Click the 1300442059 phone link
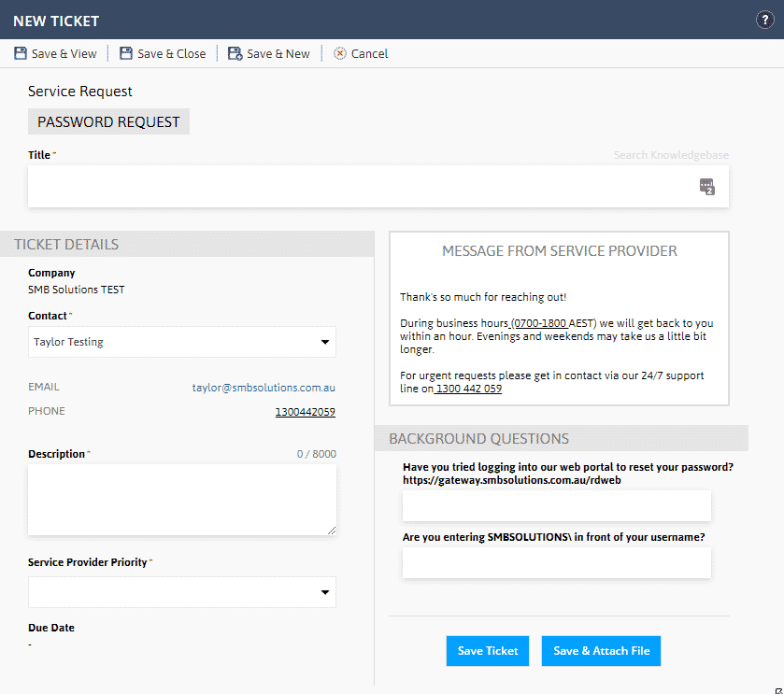This screenshot has width=784, height=694. tap(305, 412)
